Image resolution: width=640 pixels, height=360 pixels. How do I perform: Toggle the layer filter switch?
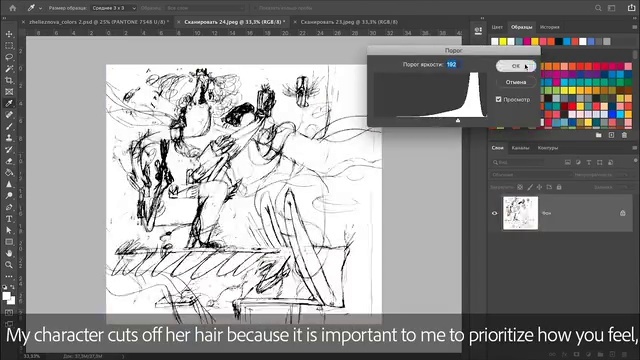pyautogui.click(x=636, y=160)
